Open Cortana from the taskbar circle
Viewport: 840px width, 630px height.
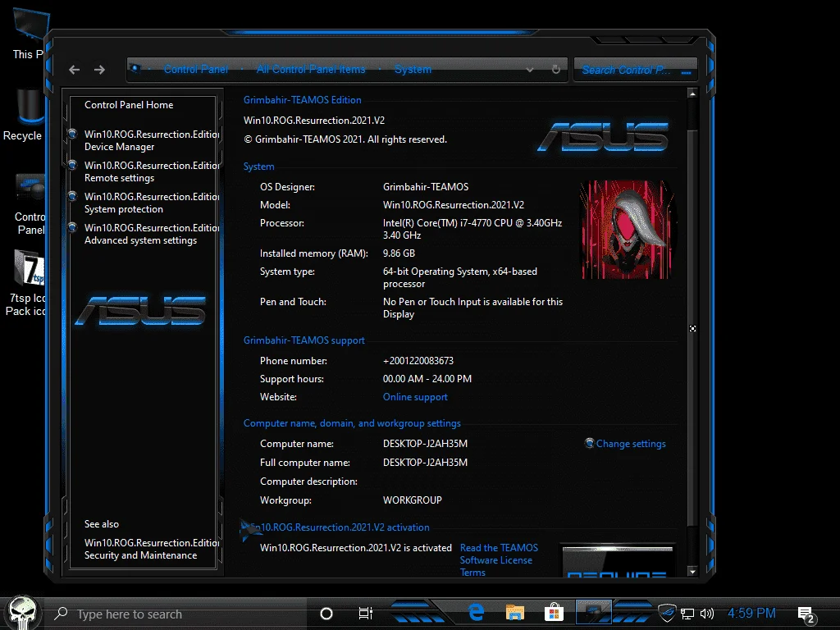pyautogui.click(x=326, y=614)
